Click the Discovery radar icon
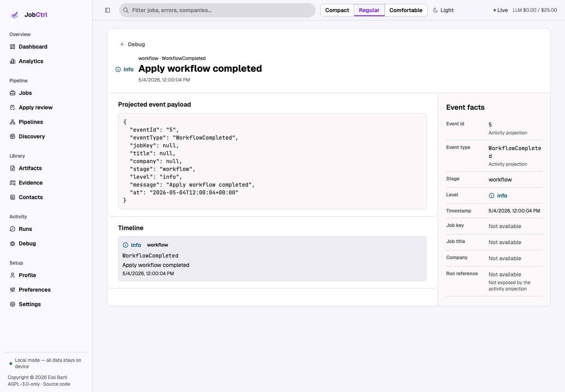565x392 pixels. coord(13,136)
